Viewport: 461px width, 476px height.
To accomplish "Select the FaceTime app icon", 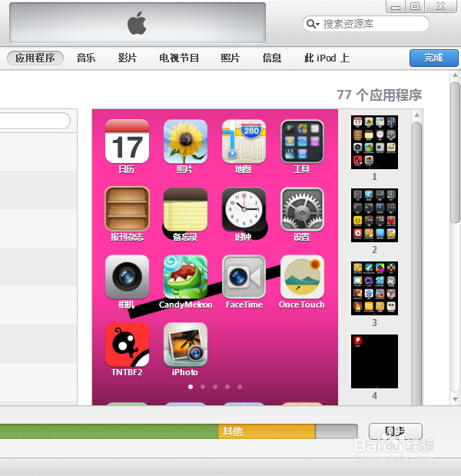I will point(244,277).
